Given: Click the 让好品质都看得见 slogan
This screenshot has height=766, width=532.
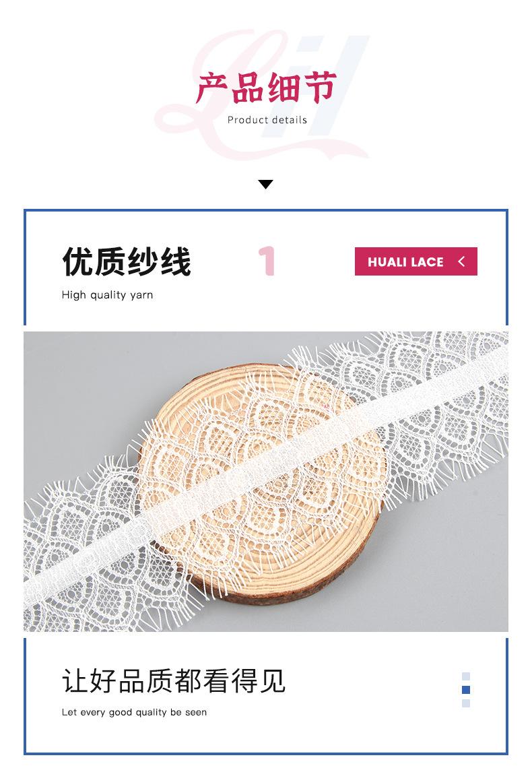Looking at the screenshot, I should coord(174,680).
